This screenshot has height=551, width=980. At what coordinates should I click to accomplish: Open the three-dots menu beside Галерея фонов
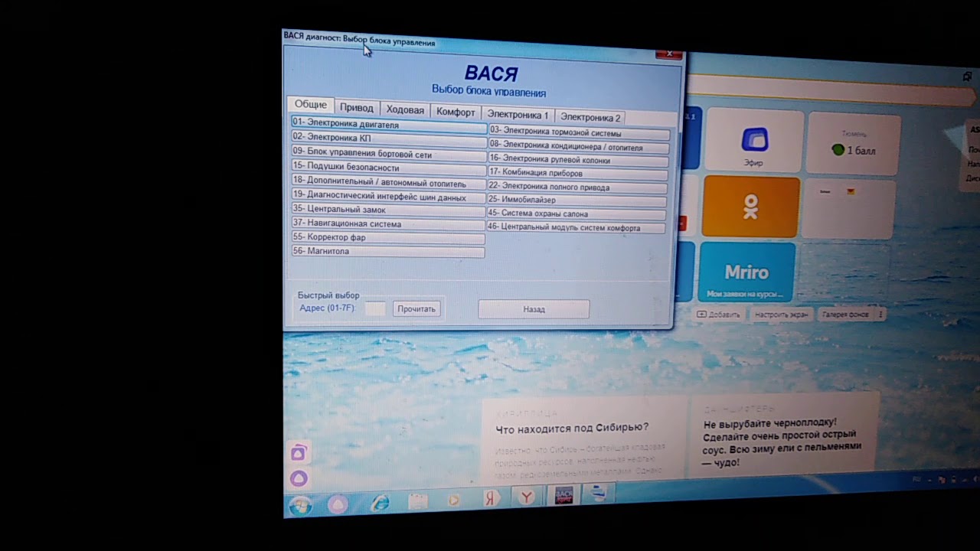pyautogui.click(x=880, y=315)
